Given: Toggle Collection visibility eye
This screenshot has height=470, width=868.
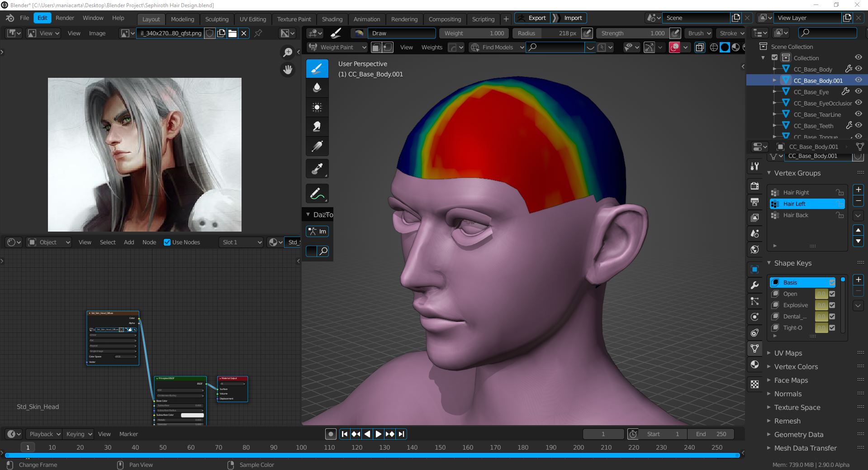Looking at the screenshot, I should (x=859, y=57).
